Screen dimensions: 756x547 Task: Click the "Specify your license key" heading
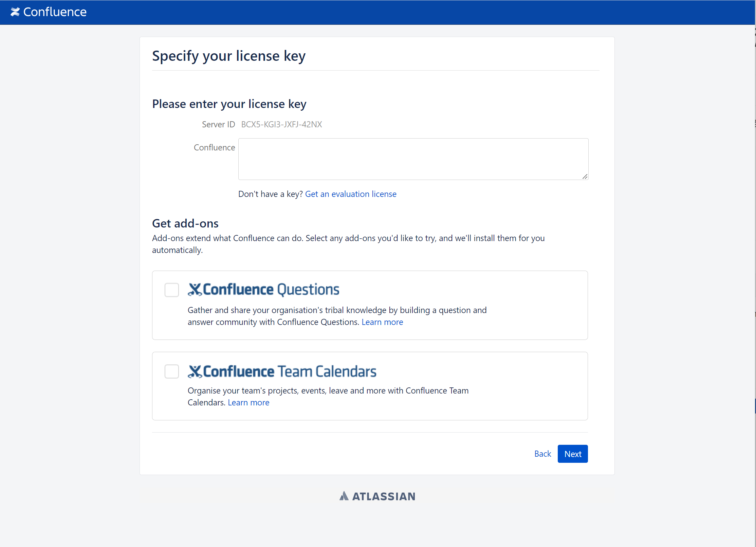coord(228,56)
